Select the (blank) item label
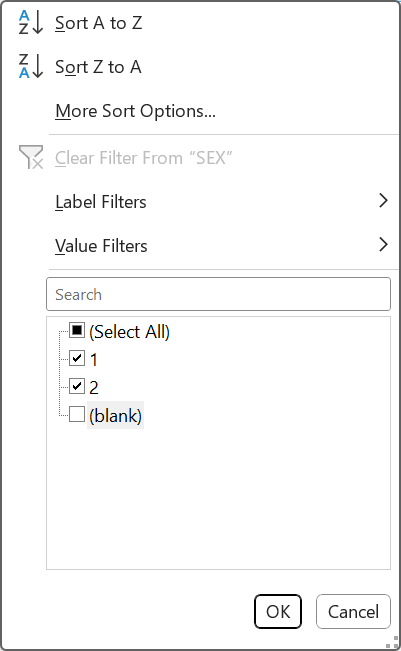 tap(115, 415)
